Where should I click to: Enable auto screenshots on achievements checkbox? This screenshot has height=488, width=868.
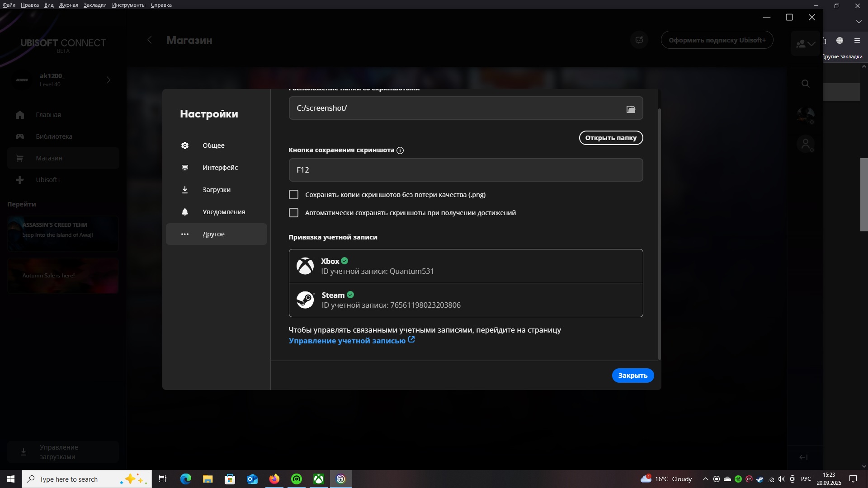tap(294, 213)
